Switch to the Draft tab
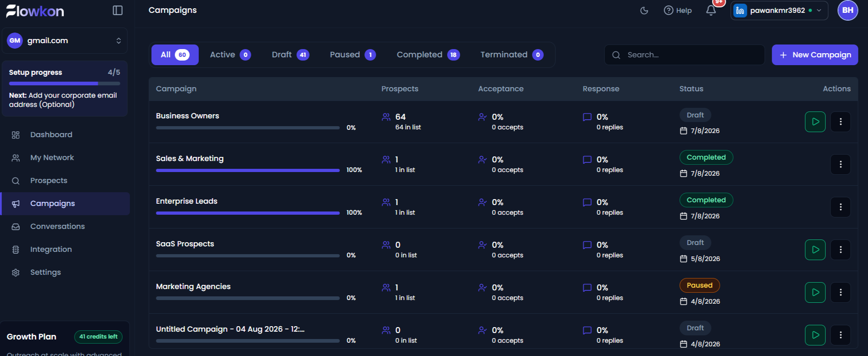The width and height of the screenshot is (868, 356). pos(290,55)
